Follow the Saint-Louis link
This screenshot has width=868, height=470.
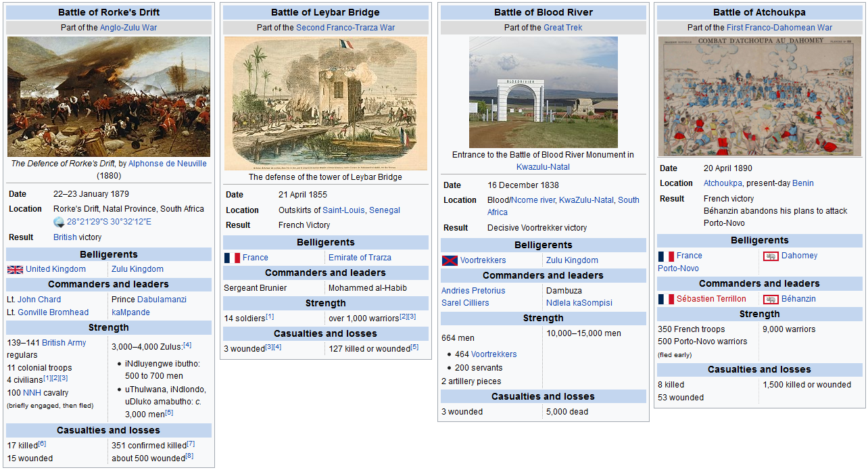pos(343,210)
